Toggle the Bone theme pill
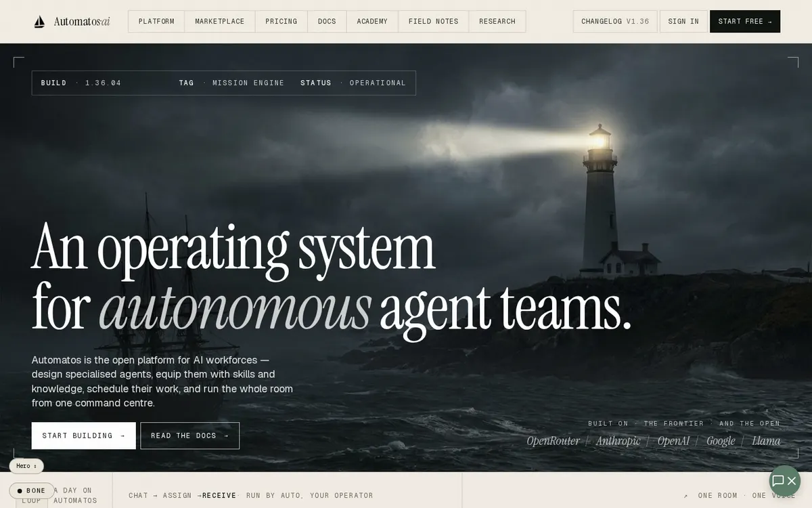 coord(31,490)
